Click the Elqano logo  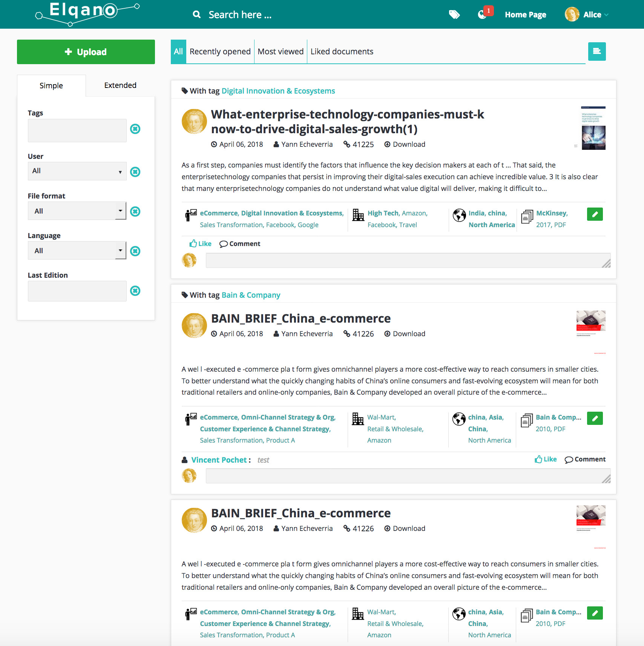click(87, 14)
